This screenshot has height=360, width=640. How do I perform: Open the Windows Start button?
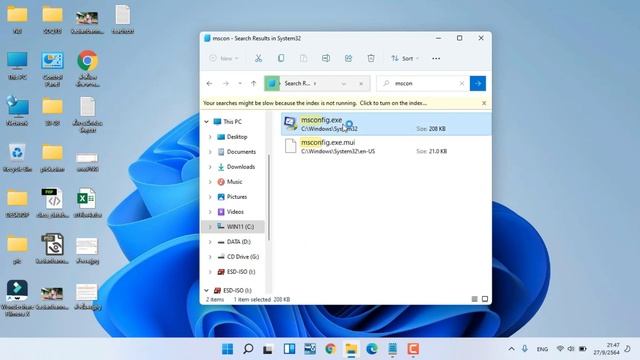[x=227, y=349]
